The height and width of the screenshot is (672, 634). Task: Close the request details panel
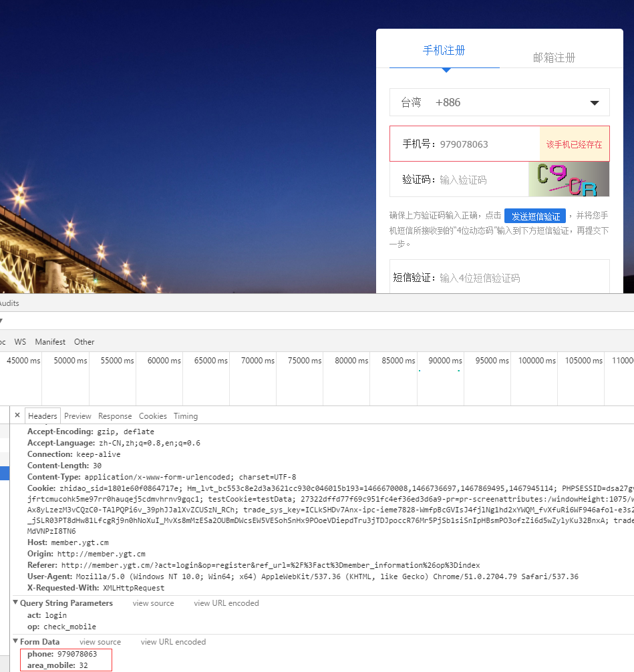point(17,415)
